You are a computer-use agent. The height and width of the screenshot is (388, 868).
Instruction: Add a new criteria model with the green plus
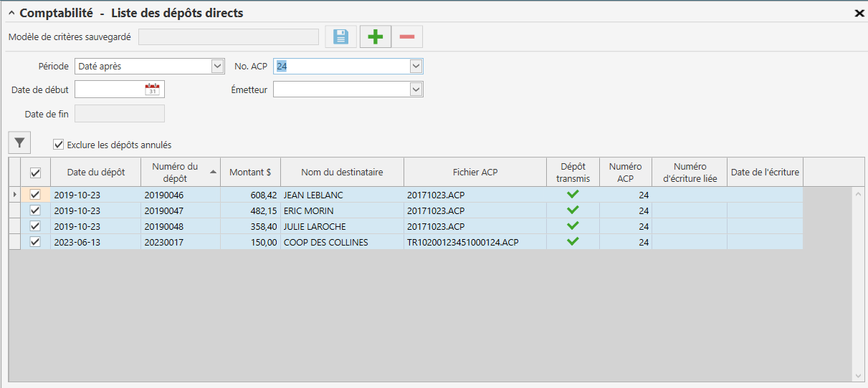376,37
